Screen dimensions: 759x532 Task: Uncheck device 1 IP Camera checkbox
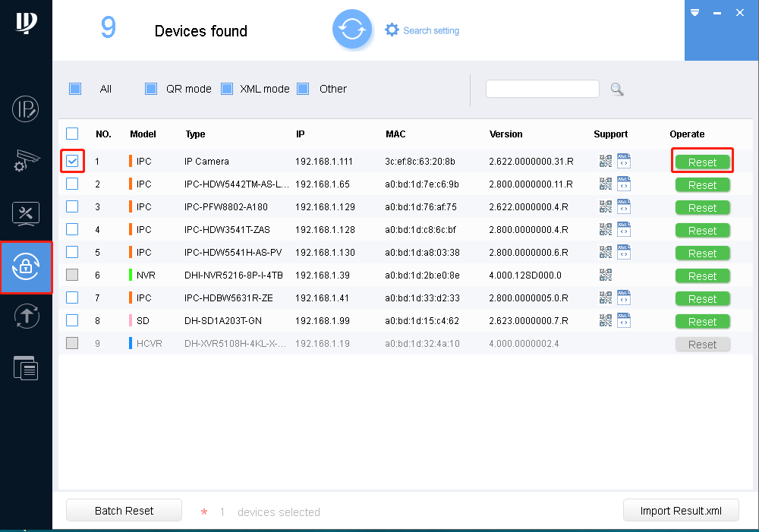point(72,161)
